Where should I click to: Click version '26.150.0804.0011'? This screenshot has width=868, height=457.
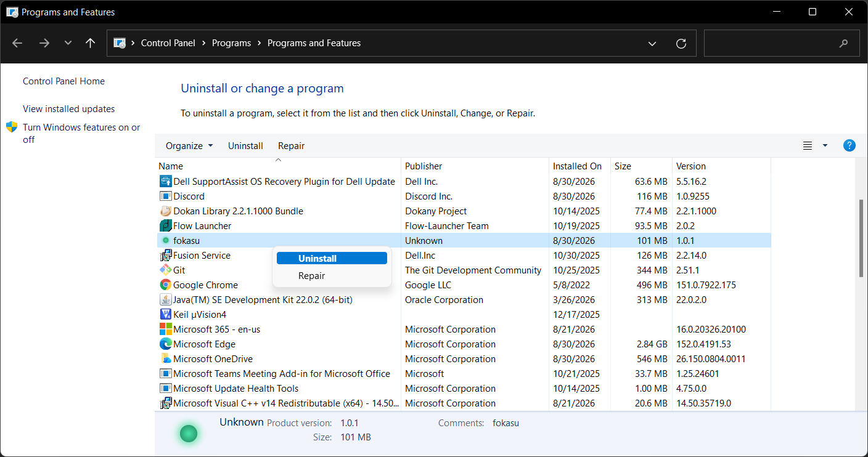click(x=711, y=359)
